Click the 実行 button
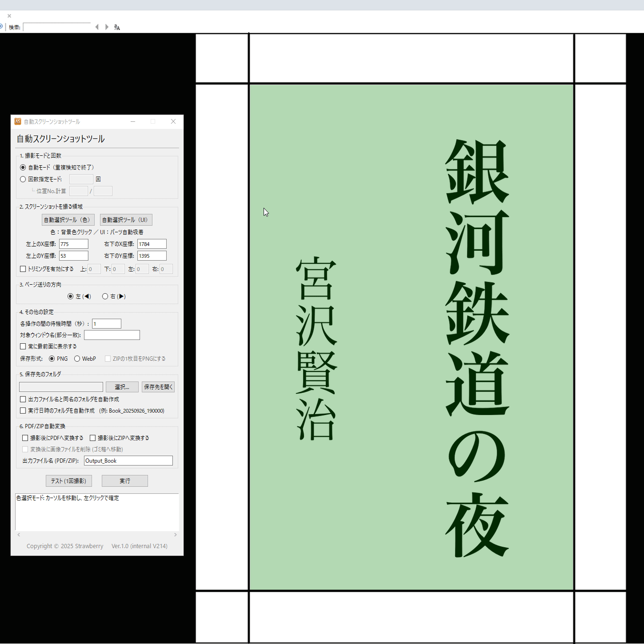This screenshot has width=644, height=644. click(125, 481)
